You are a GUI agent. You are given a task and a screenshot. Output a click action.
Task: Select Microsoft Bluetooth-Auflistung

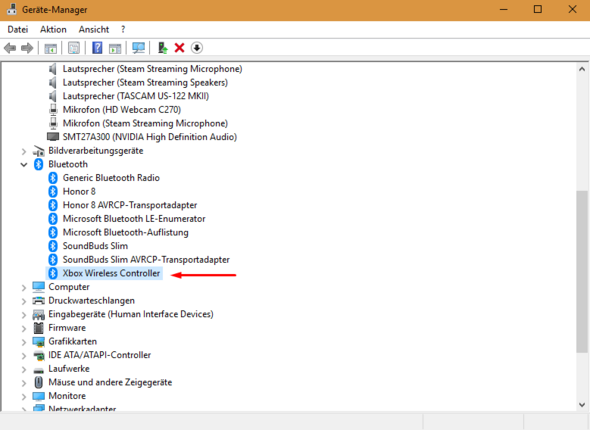click(x=125, y=232)
